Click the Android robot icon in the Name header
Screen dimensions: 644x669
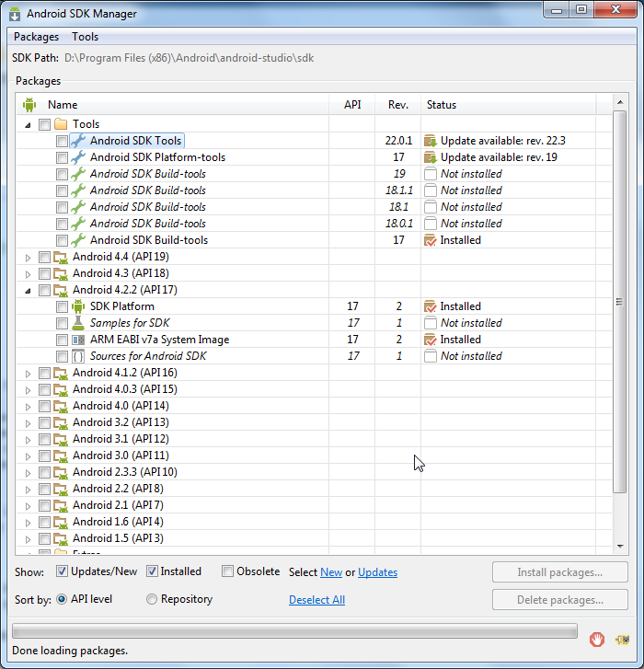[29, 105]
